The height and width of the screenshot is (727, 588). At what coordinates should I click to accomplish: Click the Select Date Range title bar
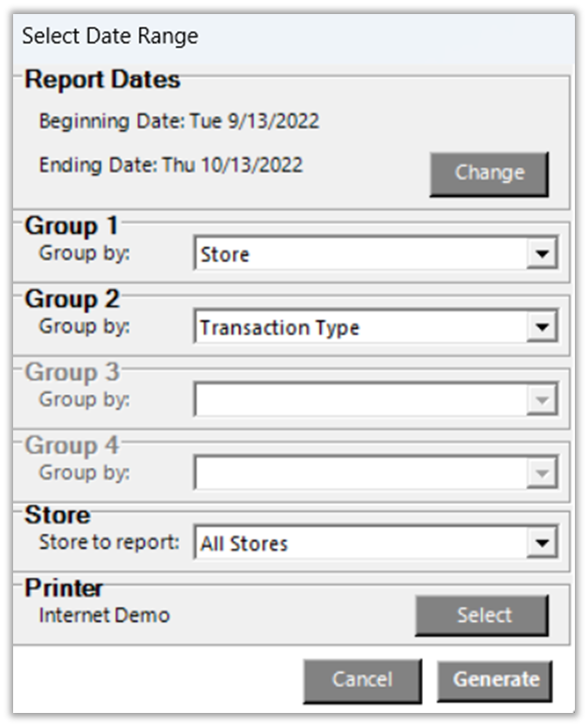pyautogui.click(x=110, y=37)
